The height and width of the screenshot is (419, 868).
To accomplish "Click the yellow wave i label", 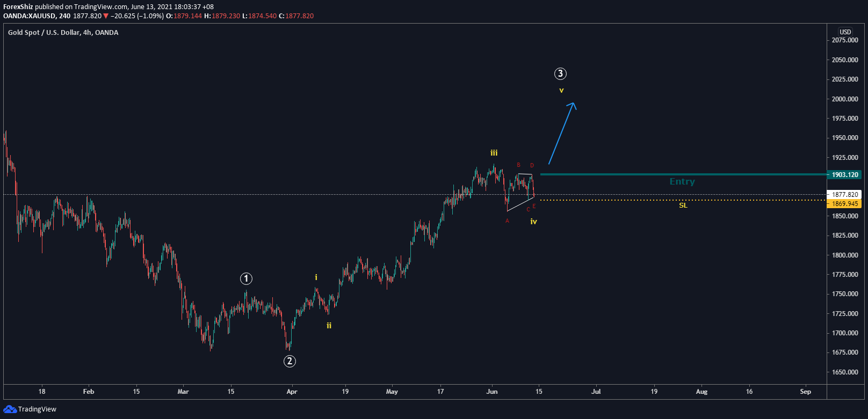I will 316,277.
